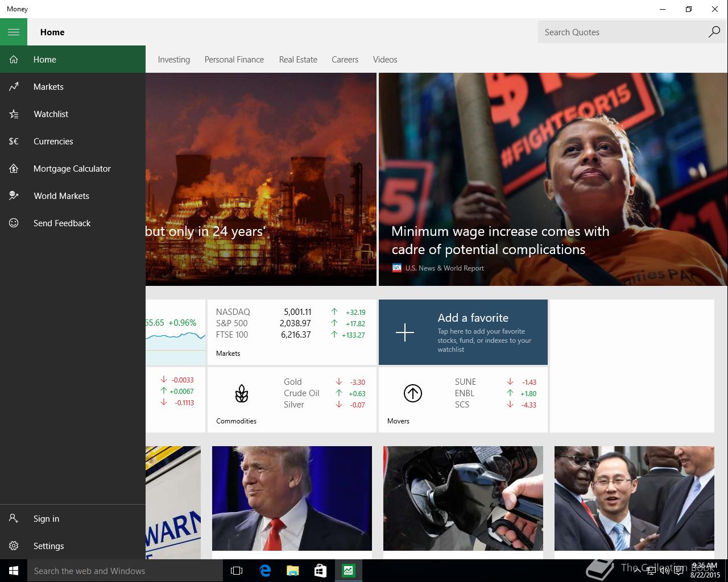Click the NASDAQ row in Markets

291,311
